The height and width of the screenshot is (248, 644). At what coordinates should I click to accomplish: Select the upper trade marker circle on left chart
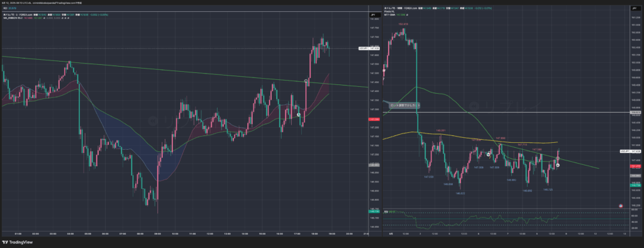(x=306, y=81)
